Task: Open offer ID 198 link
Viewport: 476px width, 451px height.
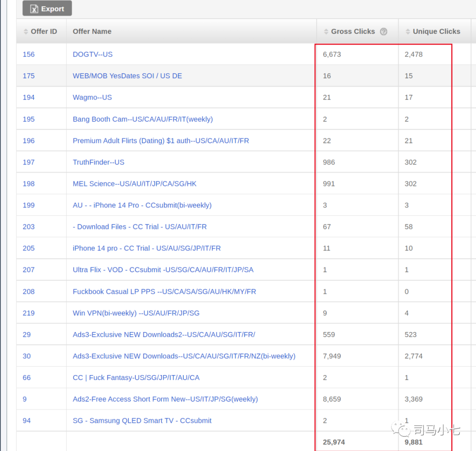Action: [x=29, y=184]
